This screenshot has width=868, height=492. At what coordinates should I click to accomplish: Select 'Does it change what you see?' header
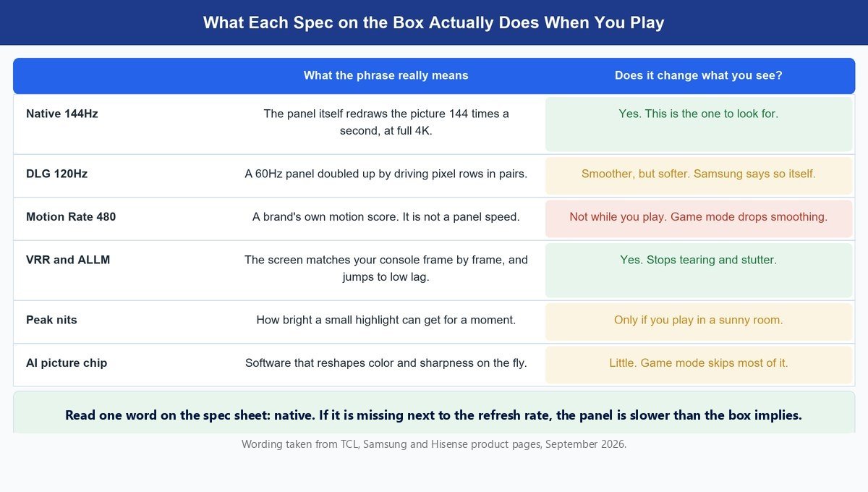tap(699, 75)
